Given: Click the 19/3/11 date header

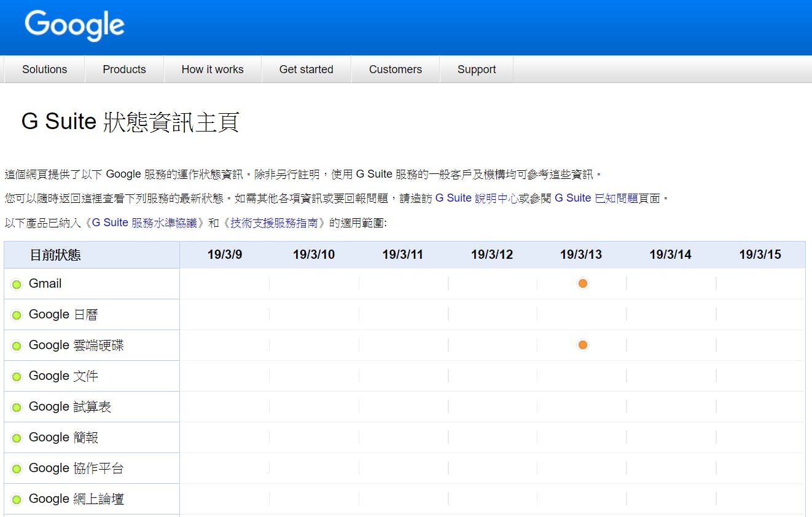Looking at the screenshot, I should pyautogui.click(x=403, y=255).
